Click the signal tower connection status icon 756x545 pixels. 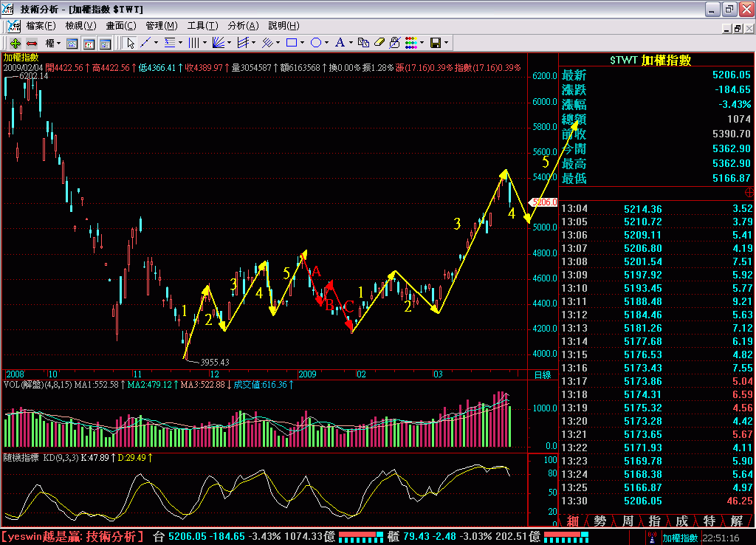point(652,538)
